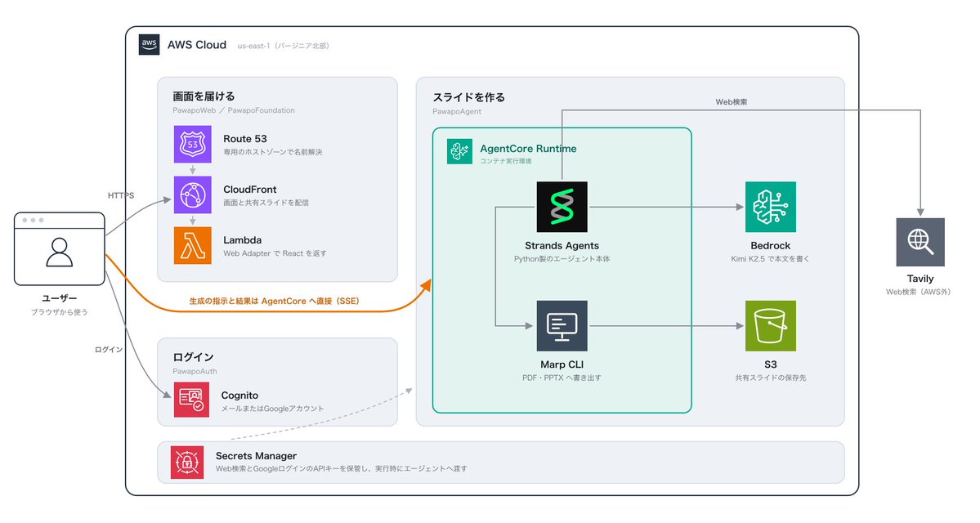Select the Web検索 arrow label at top
This screenshot has width=980, height=523.
(x=732, y=102)
